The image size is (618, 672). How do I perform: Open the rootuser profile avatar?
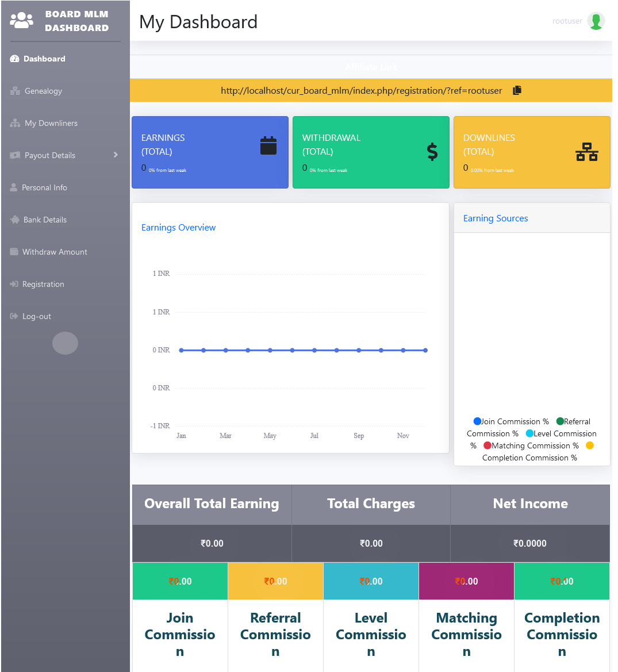pyautogui.click(x=596, y=21)
